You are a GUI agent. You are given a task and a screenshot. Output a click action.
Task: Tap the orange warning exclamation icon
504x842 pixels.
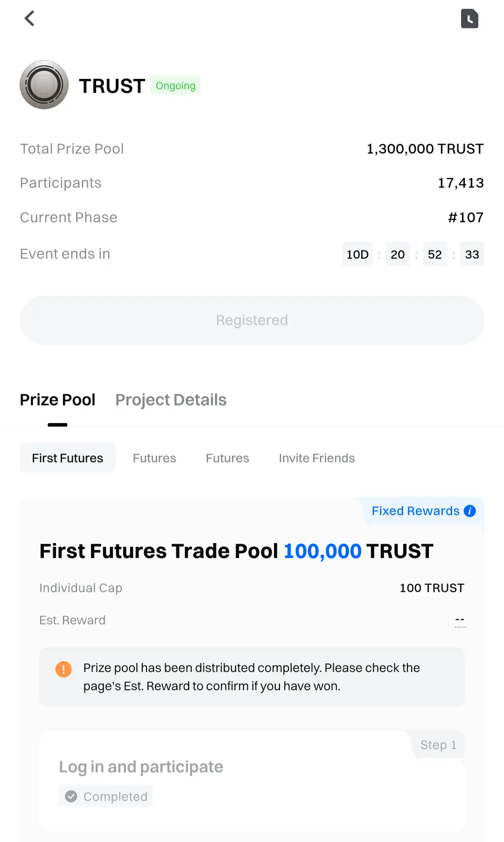pos(63,669)
